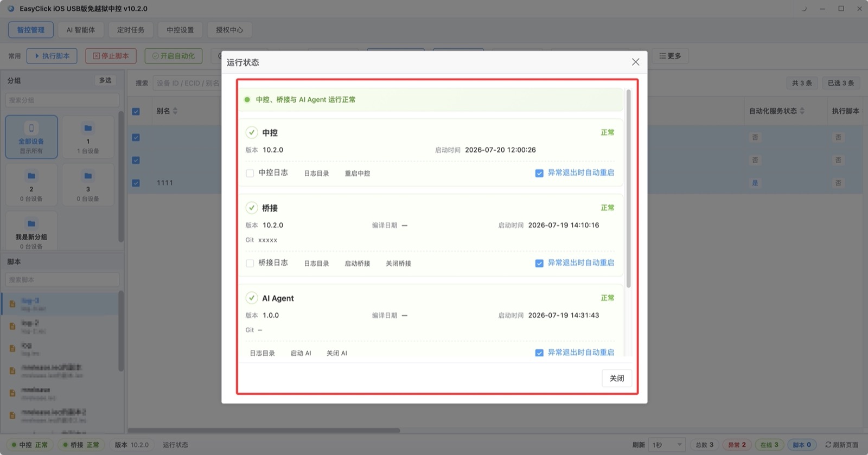Uncheck the checkbox in row 1111

pyautogui.click(x=136, y=183)
